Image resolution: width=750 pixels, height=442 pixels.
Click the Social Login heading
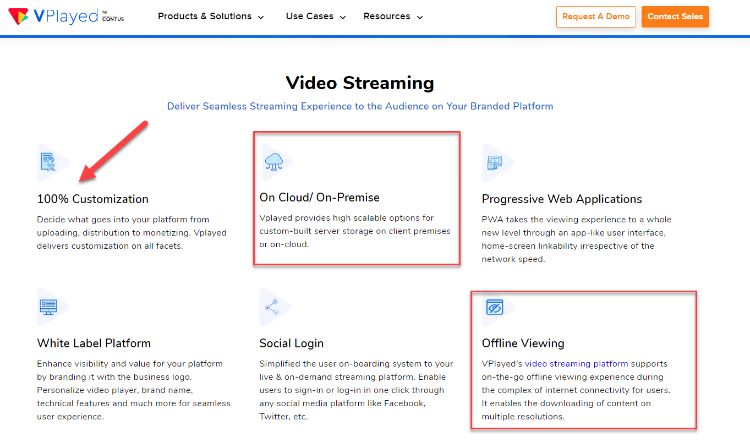pyautogui.click(x=291, y=343)
